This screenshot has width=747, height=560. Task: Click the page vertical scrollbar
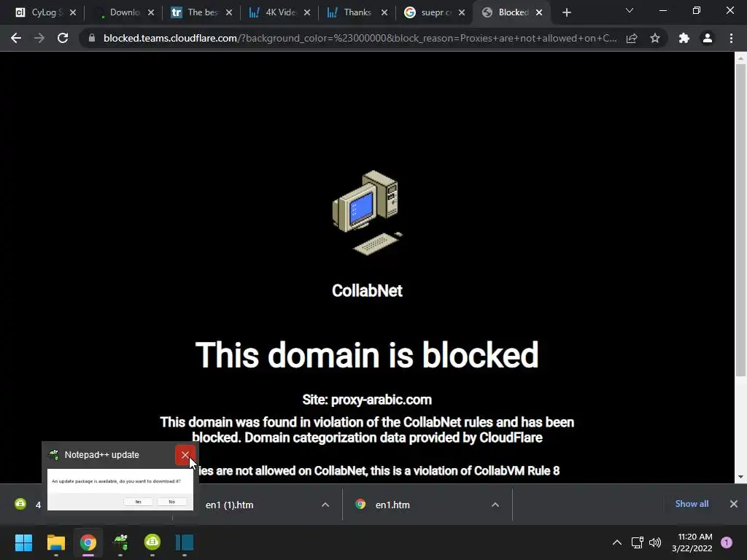pyautogui.click(x=740, y=220)
